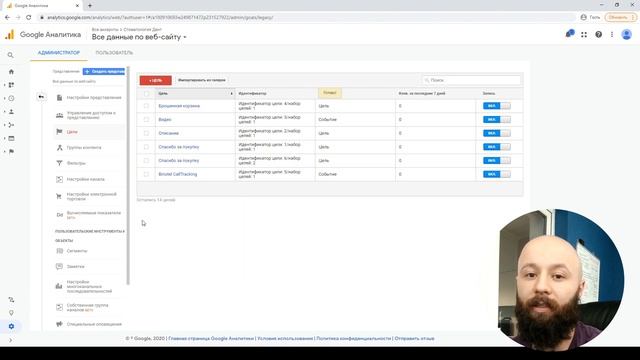Toggle recording switch for Описание goal
The image size is (640, 360).
497,133
